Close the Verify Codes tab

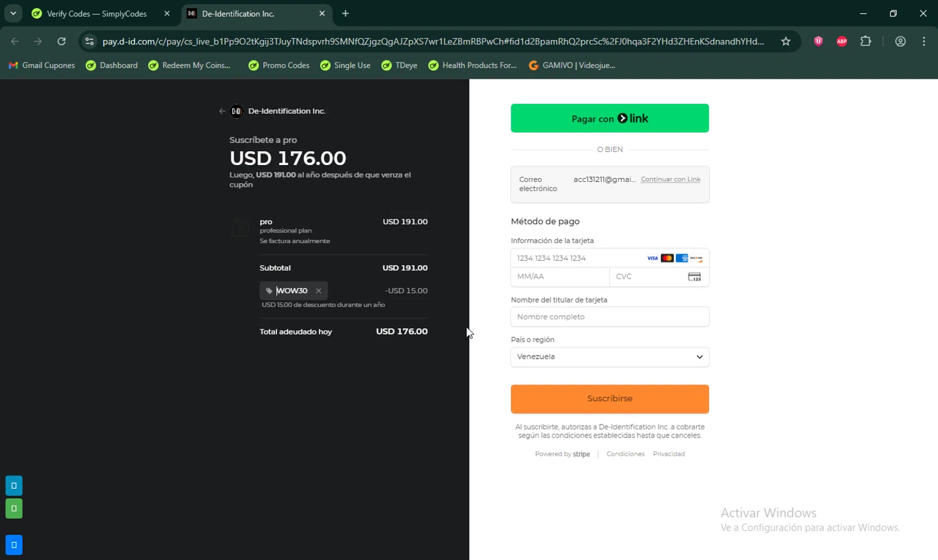pos(167,13)
